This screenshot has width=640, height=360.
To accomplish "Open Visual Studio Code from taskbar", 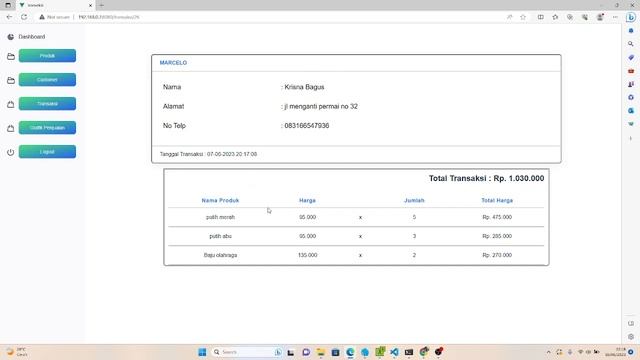I will click(x=394, y=352).
